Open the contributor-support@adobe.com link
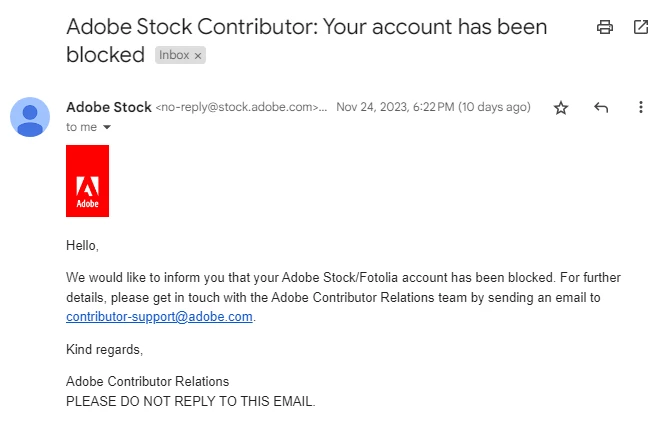The height and width of the screenshot is (428, 664). click(159, 317)
